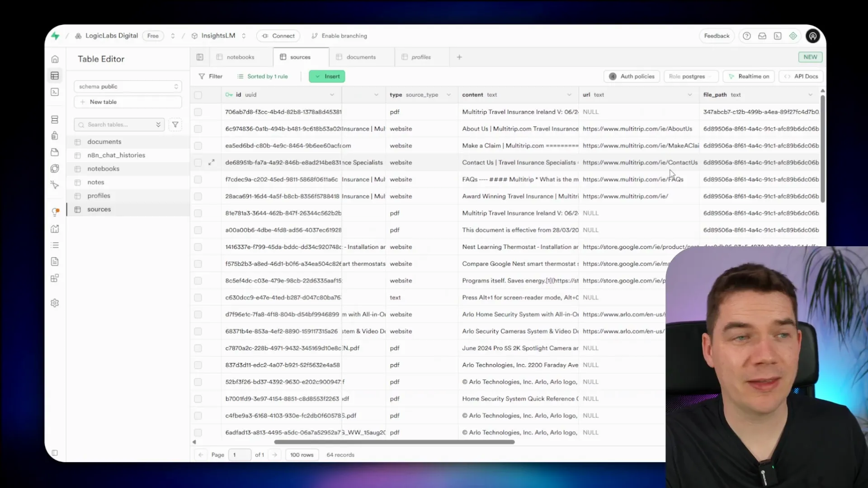Image resolution: width=868 pixels, height=488 pixels.
Task: Open Integrations icon in sidebar
Action: [x=55, y=278]
